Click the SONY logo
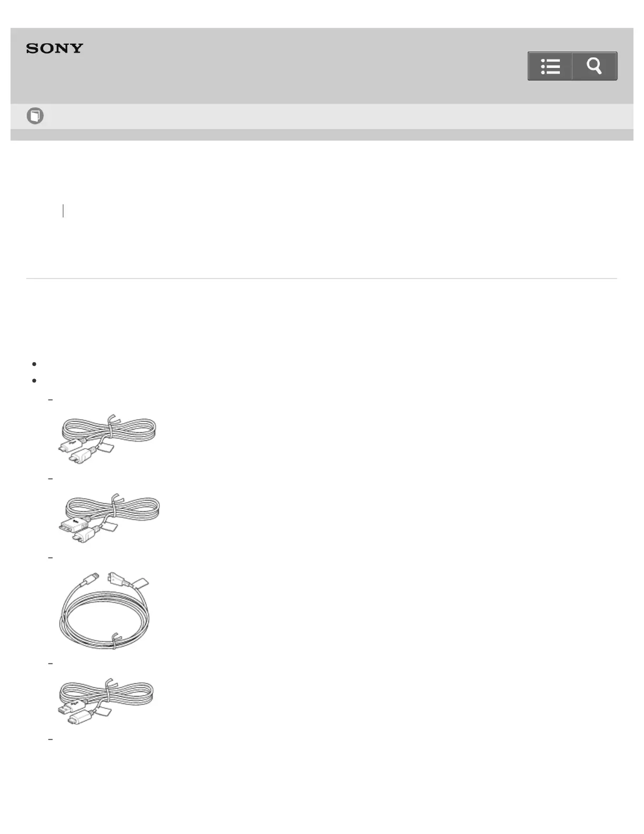Image resolution: width=644 pixels, height=834 pixels. [x=55, y=48]
